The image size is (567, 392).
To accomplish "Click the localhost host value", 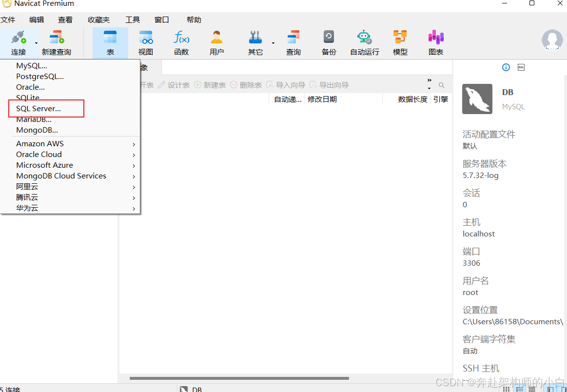I will [x=478, y=234].
